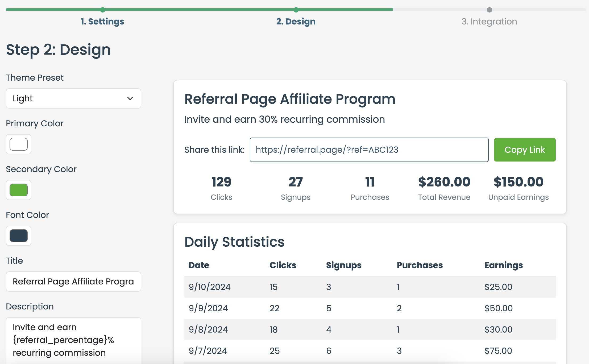Click the Step 2: Design heading
Image resolution: width=589 pixels, height=364 pixels.
[x=58, y=50]
